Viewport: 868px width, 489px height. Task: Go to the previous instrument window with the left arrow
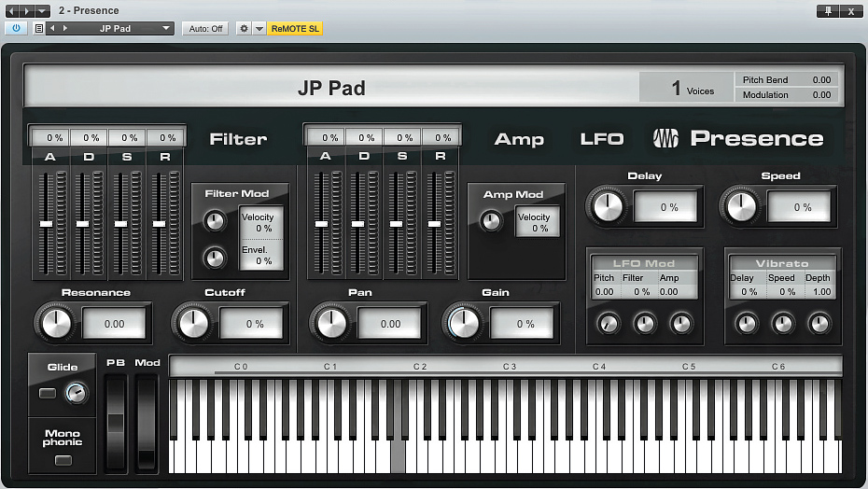[x=12, y=10]
